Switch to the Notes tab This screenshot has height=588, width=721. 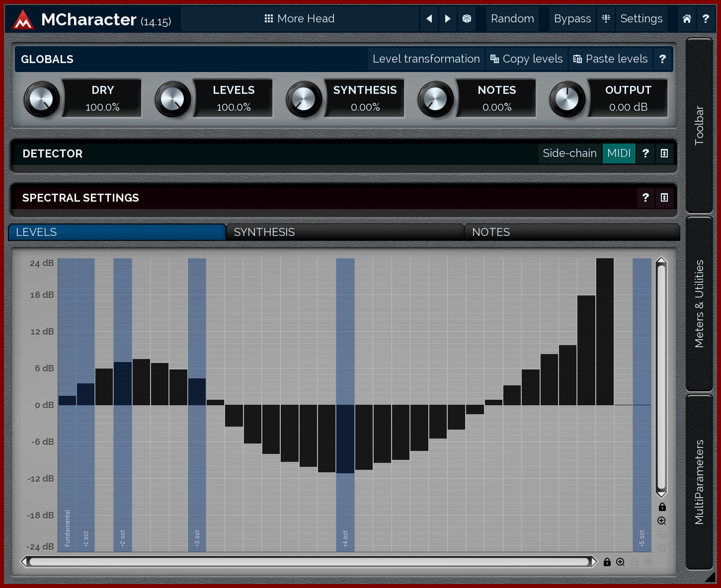point(571,232)
